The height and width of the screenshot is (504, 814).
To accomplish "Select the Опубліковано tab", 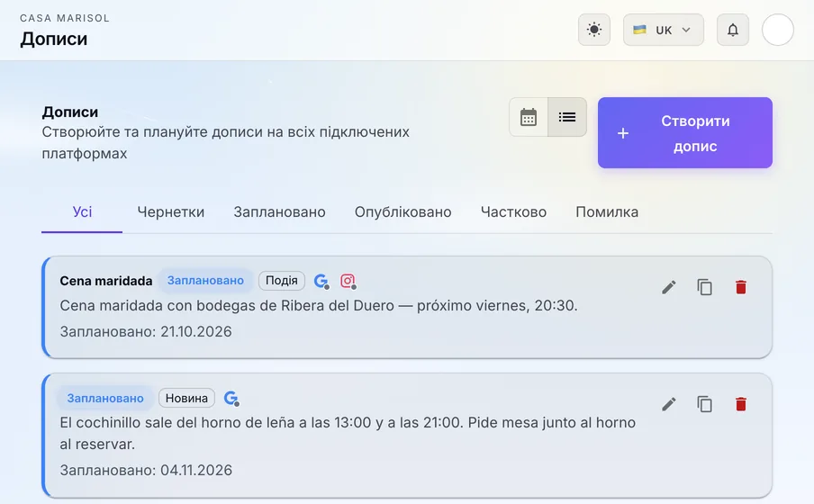I will pos(402,211).
